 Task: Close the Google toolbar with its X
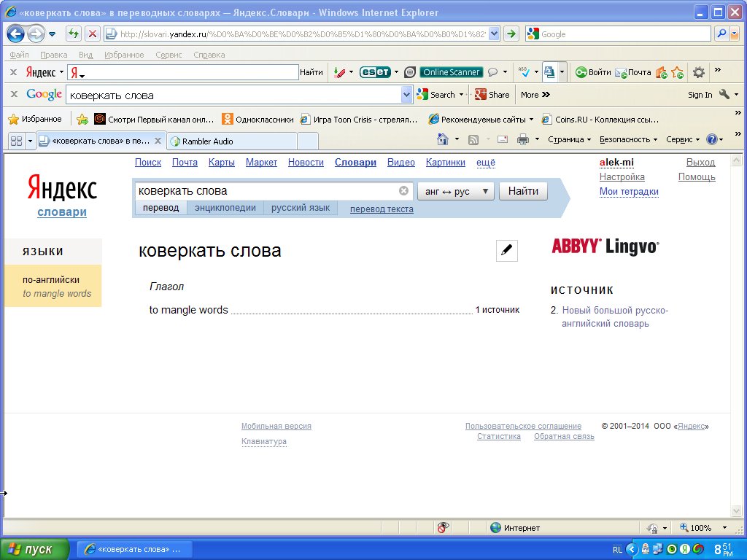(14, 94)
